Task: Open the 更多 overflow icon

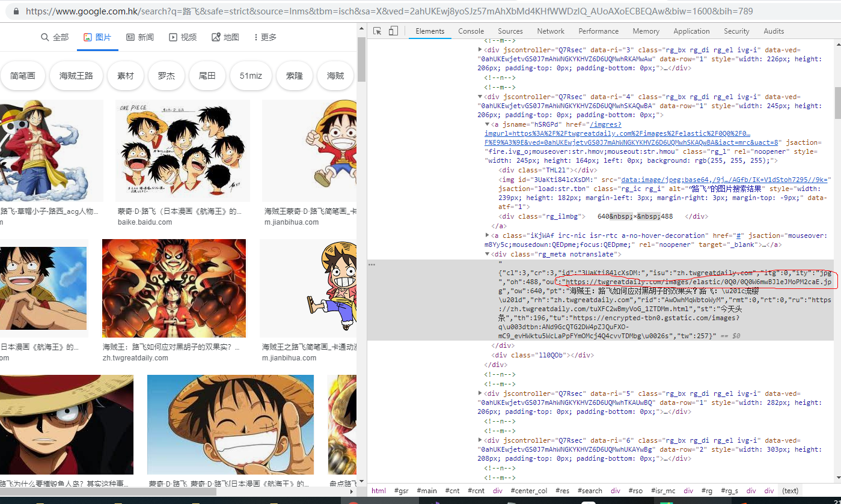Action: [x=255, y=37]
